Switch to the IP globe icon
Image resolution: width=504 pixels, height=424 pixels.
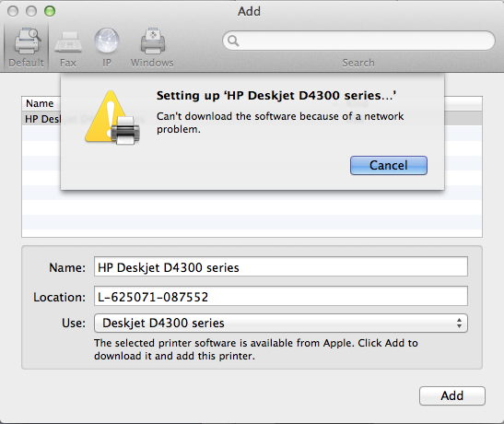click(107, 41)
